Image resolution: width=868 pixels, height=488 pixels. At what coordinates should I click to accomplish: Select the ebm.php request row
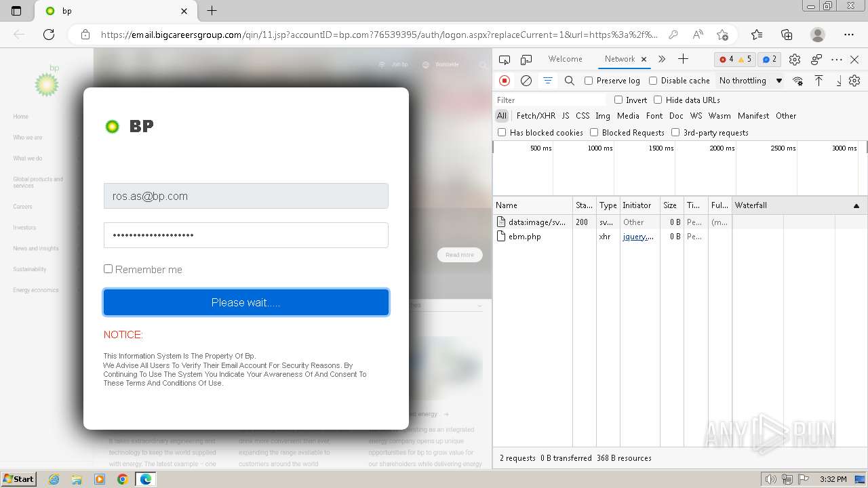pos(680,237)
